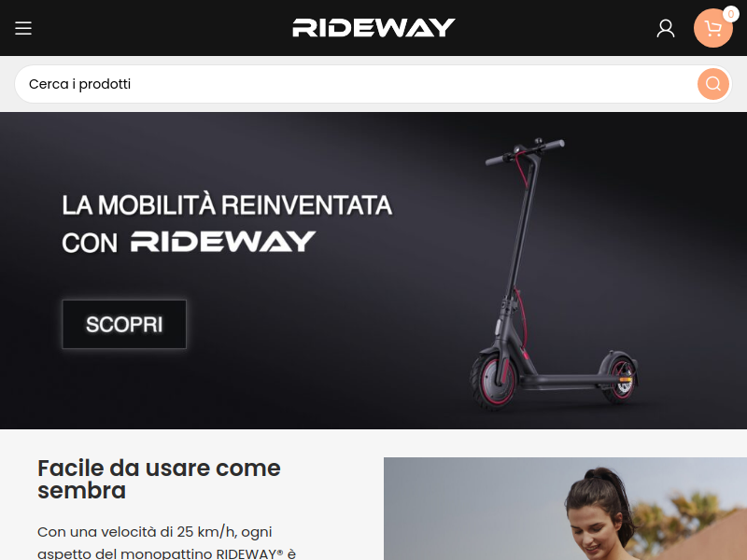Click the photo of the smiling woman
Screen dimensions: 747x560
tap(565, 509)
